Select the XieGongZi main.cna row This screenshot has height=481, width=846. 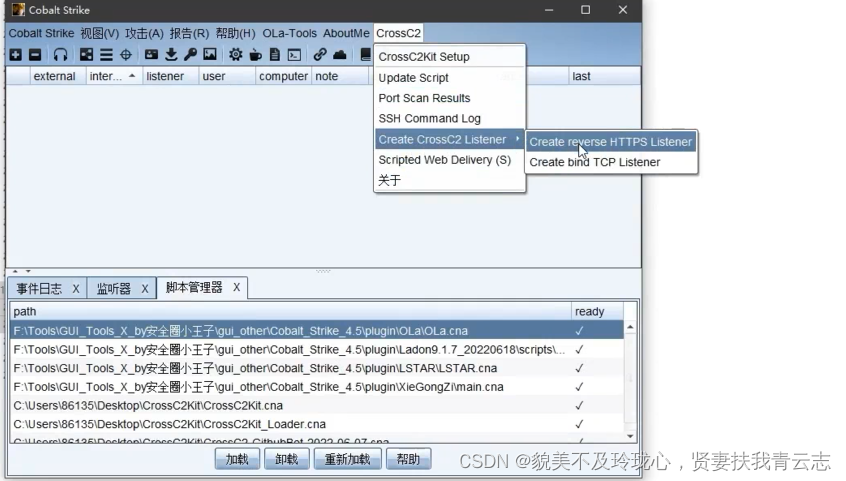point(317,387)
